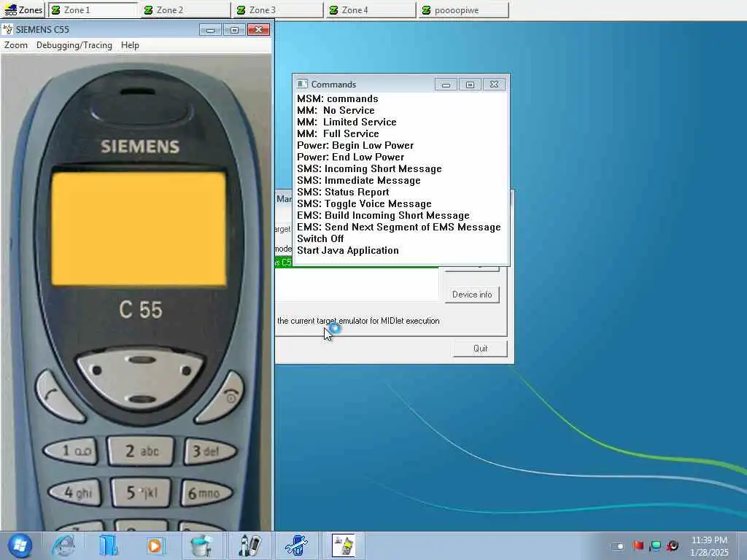This screenshot has height=560, width=747.
Task: Open Windows Media Player from taskbar
Action: (155, 545)
